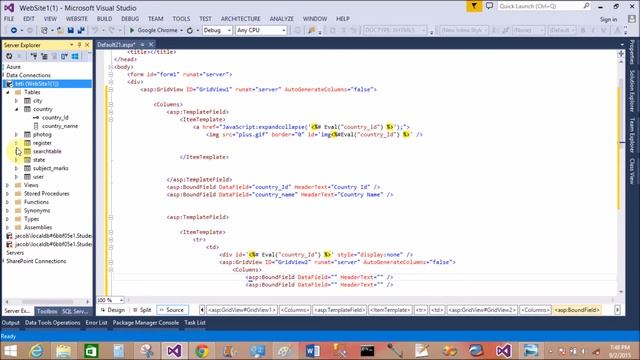Open the Output tab

[11, 322]
